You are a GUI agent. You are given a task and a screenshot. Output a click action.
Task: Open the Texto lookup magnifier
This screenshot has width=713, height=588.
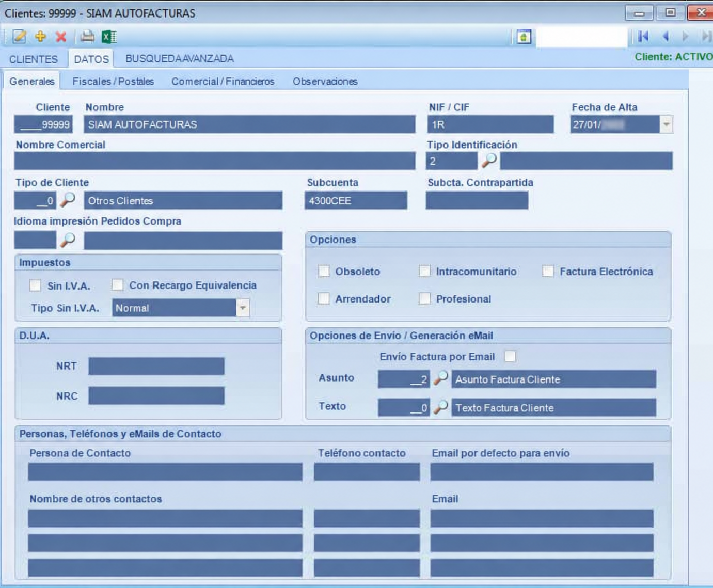click(x=440, y=407)
